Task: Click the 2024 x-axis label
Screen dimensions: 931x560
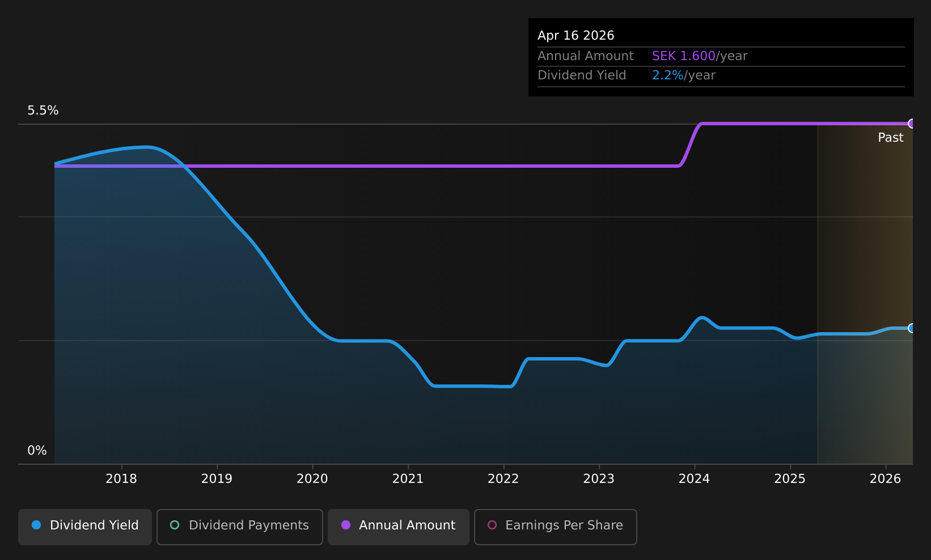Action: point(695,479)
